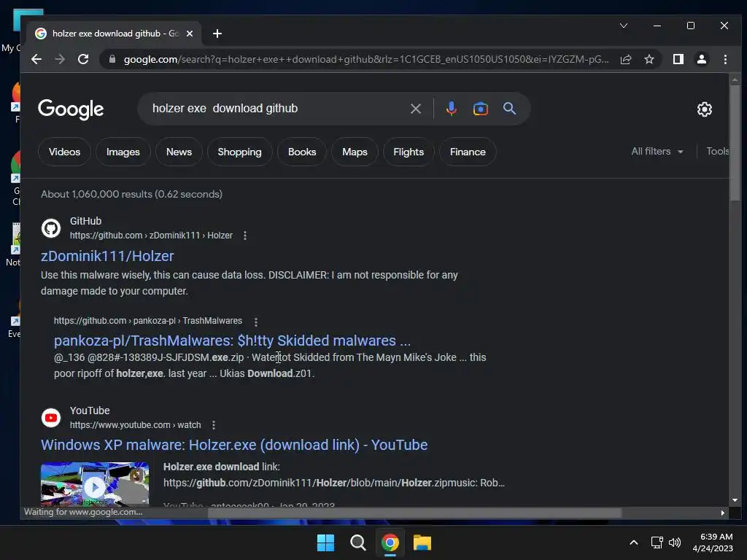This screenshot has width=747, height=560.
Task: Click the About 1,060,000 results text
Action: [x=131, y=194]
